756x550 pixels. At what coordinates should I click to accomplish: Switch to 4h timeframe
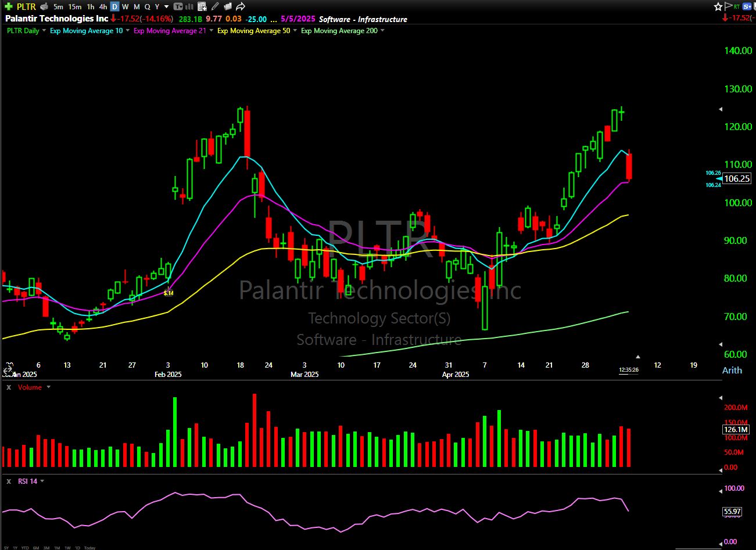coord(103,6)
